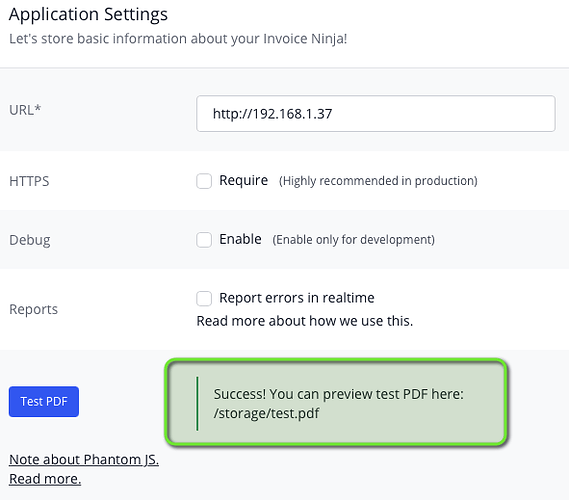
Task: Click the Enable only for development hint
Action: [x=353, y=240]
